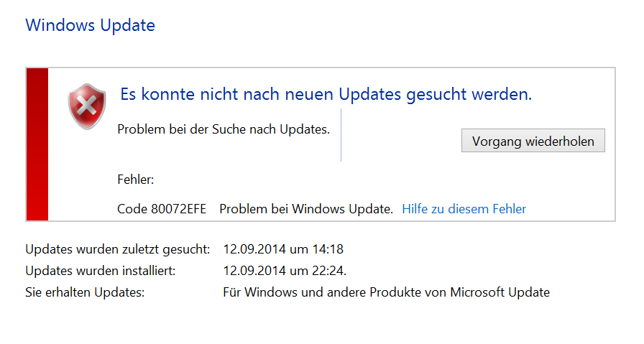Image resolution: width=644 pixels, height=344 pixels.
Task: Click Microsoft Update in the update source line
Action: click(500, 292)
